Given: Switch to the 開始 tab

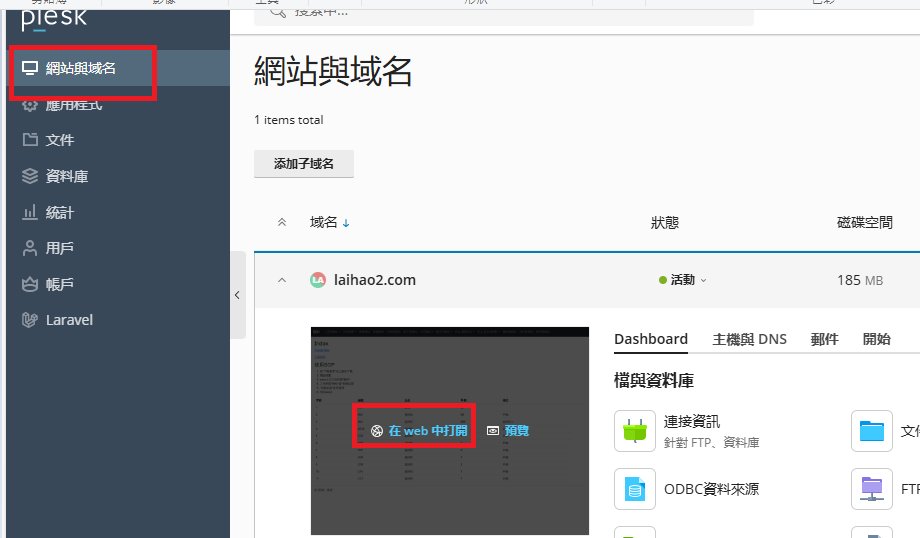Looking at the screenshot, I should click(877, 339).
